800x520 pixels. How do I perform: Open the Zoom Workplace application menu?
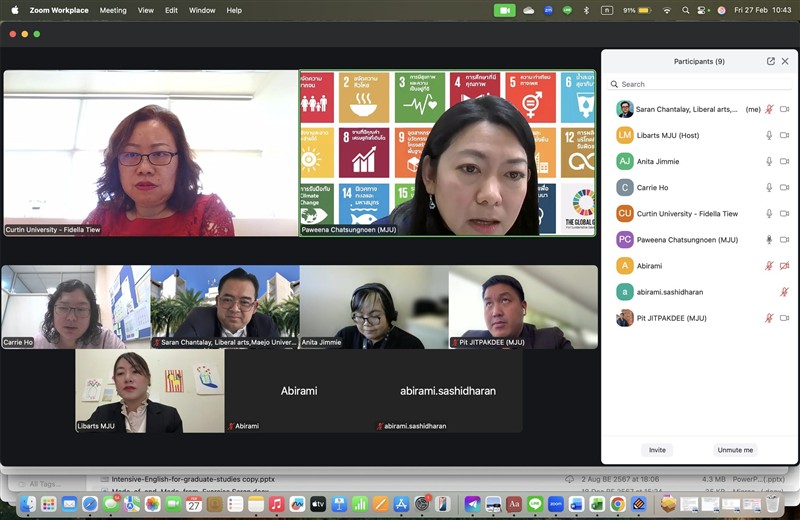point(59,10)
